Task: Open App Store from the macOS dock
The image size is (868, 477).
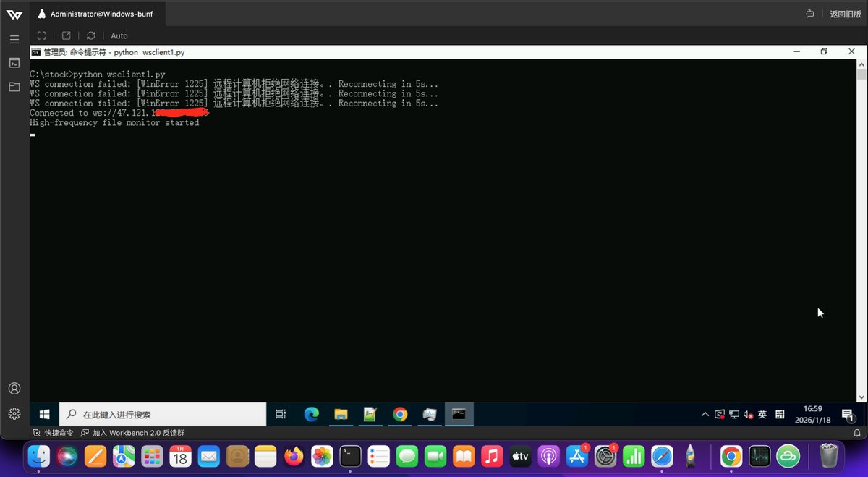Action: [577, 456]
